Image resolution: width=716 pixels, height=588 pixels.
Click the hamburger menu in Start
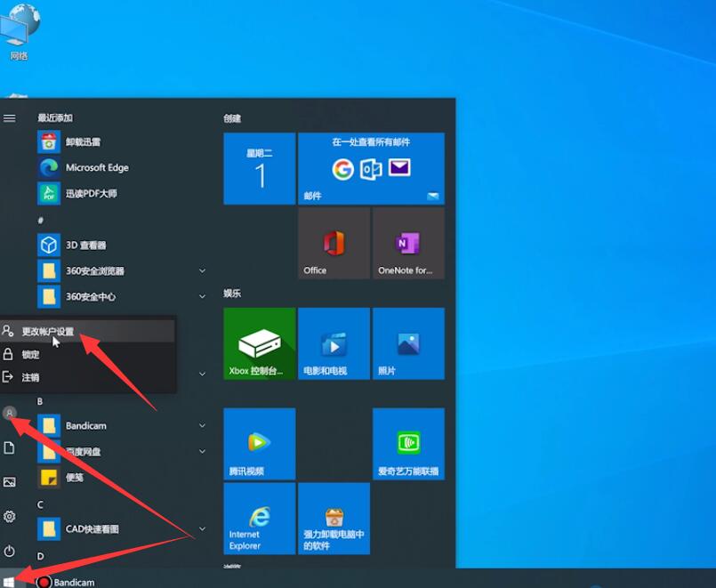coord(10,118)
